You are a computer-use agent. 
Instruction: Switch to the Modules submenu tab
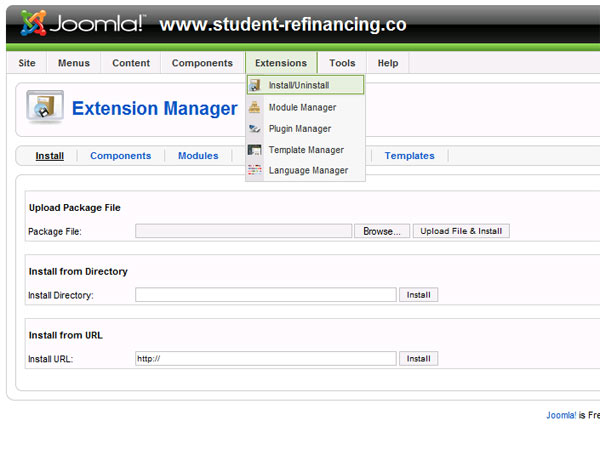(198, 156)
